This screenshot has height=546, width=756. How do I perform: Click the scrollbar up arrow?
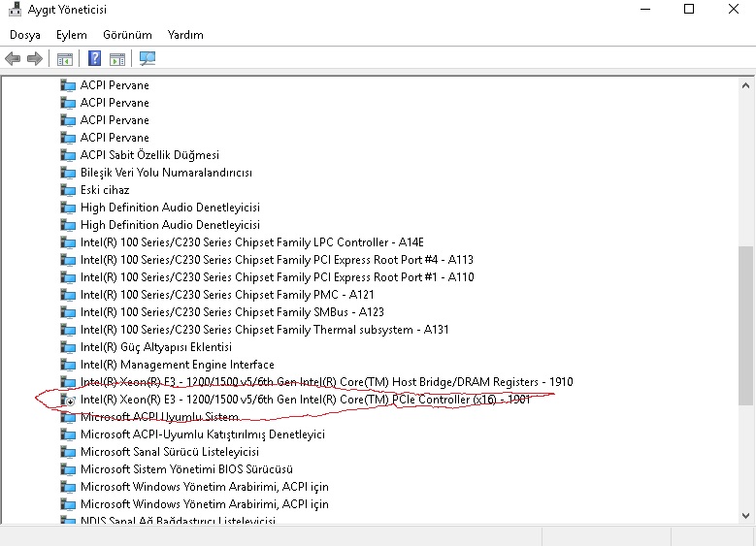[x=745, y=85]
